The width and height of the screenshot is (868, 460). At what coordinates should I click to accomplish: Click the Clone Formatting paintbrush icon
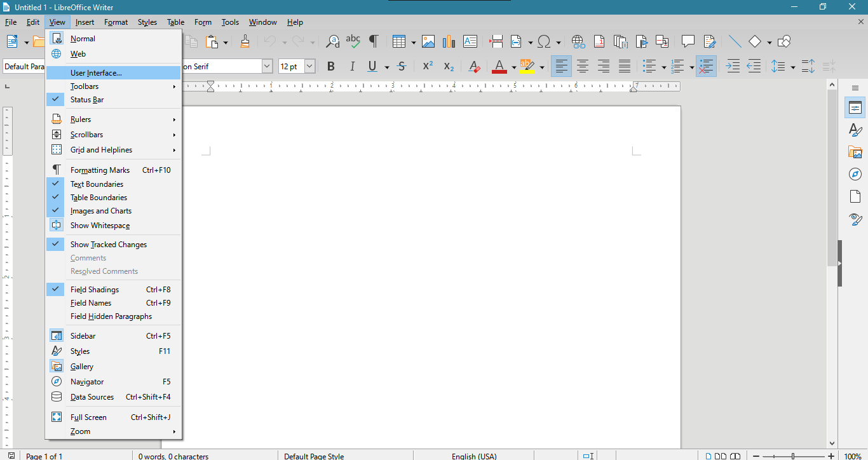coord(245,41)
